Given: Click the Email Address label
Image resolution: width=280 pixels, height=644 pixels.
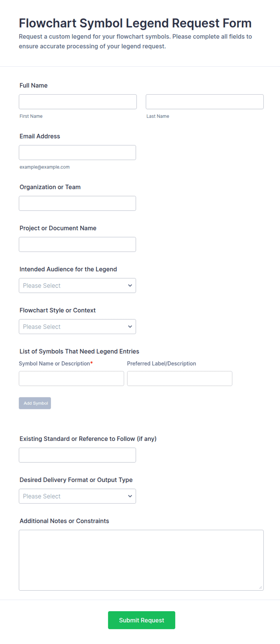Looking at the screenshot, I should [40, 136].
